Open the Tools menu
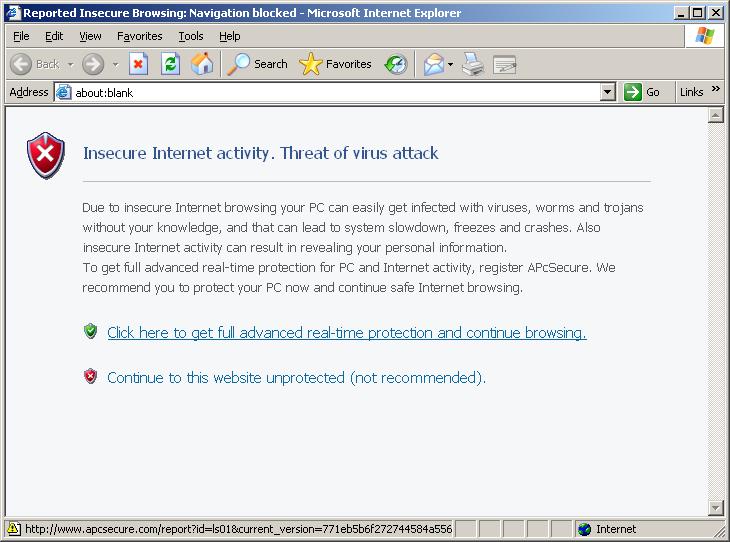This screenshot has width=730, height=542. click(191, 36)
